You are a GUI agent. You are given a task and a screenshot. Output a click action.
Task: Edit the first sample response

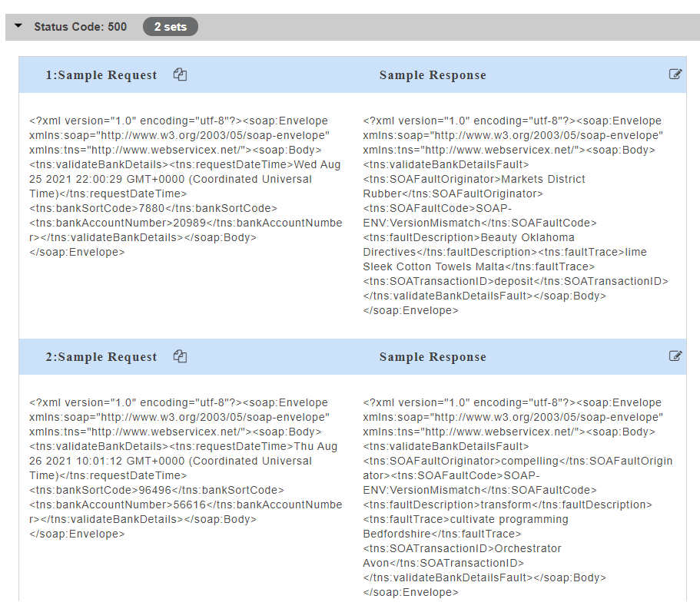coord(675,74)
